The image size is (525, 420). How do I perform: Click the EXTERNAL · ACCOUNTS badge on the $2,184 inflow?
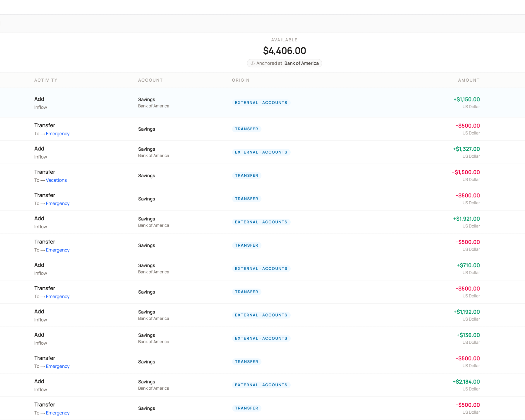click(x=261, y=385)
